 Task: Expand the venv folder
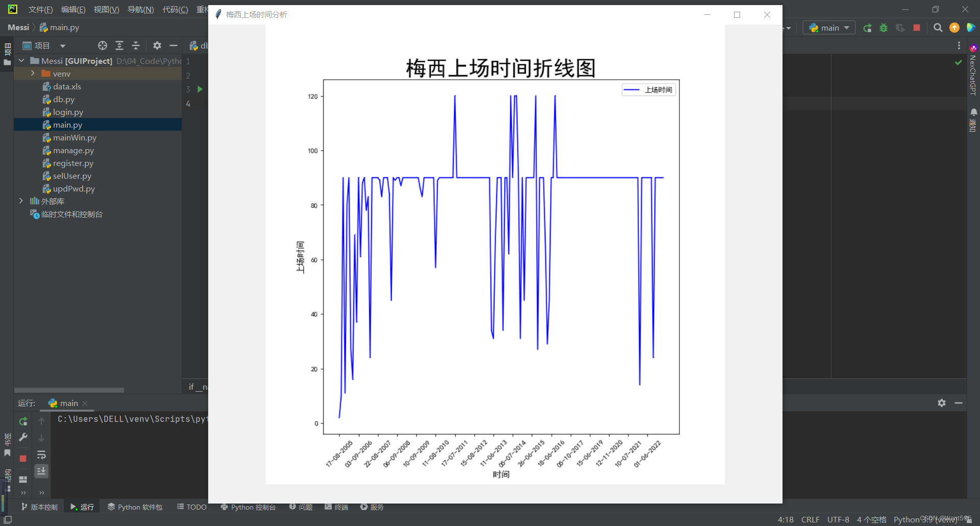[x=33, y=73]
